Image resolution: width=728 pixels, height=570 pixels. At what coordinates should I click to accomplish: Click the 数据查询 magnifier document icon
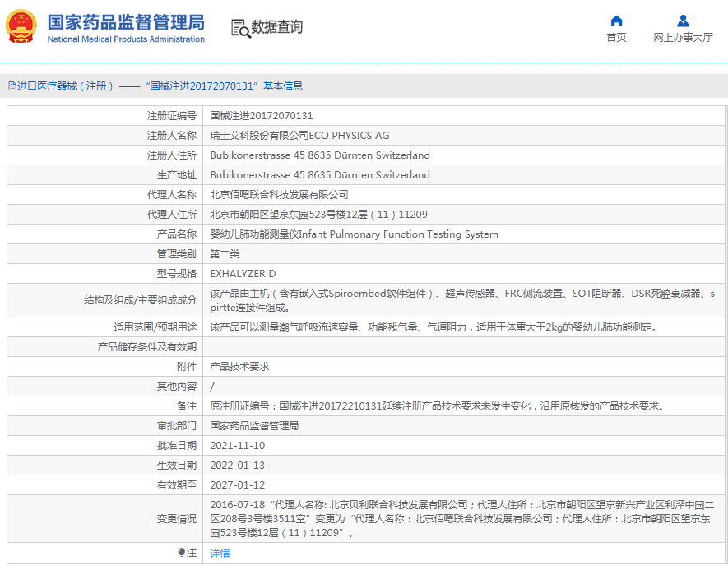(241, 26)
